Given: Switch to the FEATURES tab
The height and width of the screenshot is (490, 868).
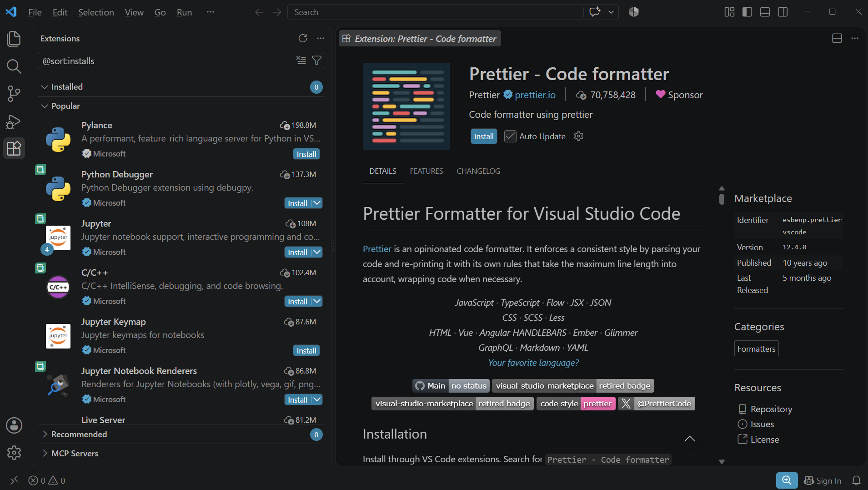Looking at the screenshot, I should [x=426, y=171].
